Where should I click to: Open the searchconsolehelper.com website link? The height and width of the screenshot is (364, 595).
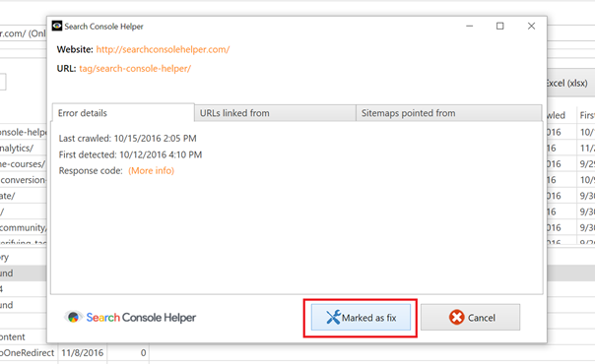tap(163, 49)
